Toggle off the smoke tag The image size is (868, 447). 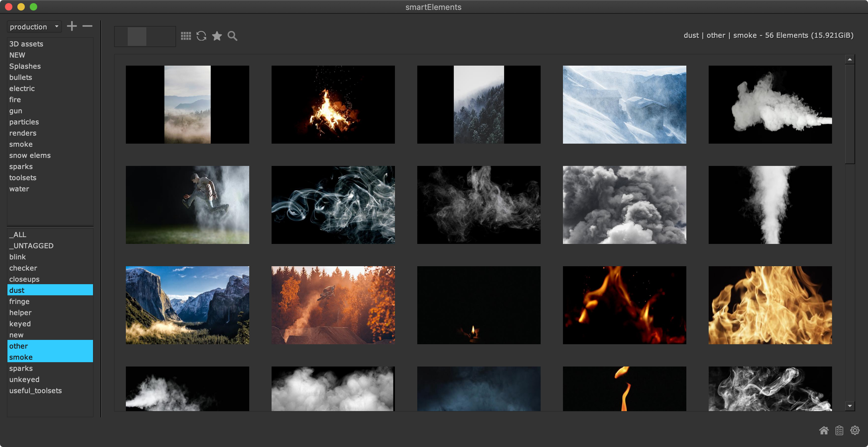tap(50, 357)
